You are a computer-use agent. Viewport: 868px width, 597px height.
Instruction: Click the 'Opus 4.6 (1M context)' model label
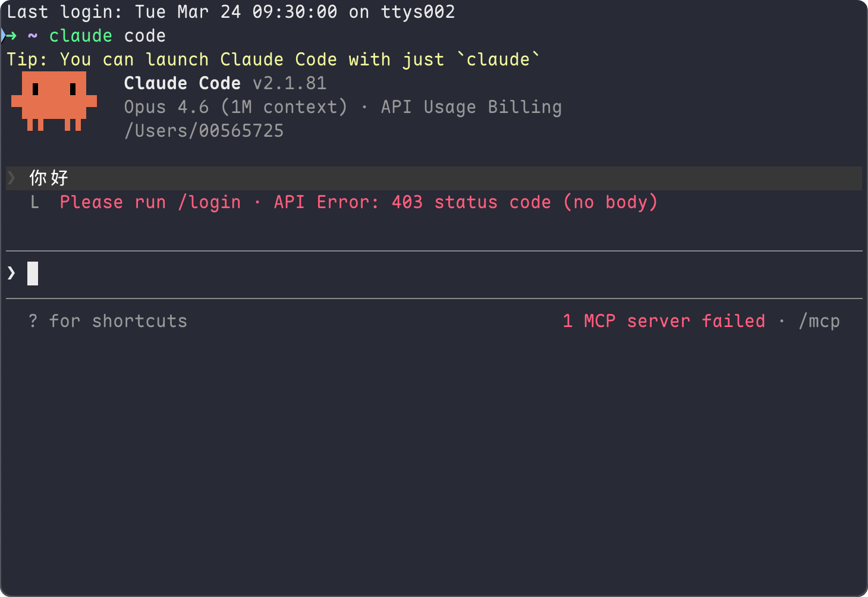click(235, 107)
